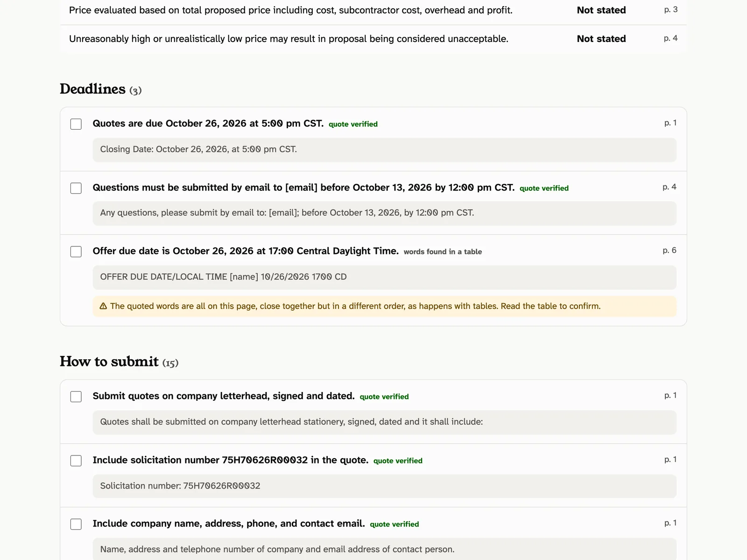Click 'quote verified' badge beside Quotes are due
This screenshot has width=747, height=560.
(x=353, y=124)
